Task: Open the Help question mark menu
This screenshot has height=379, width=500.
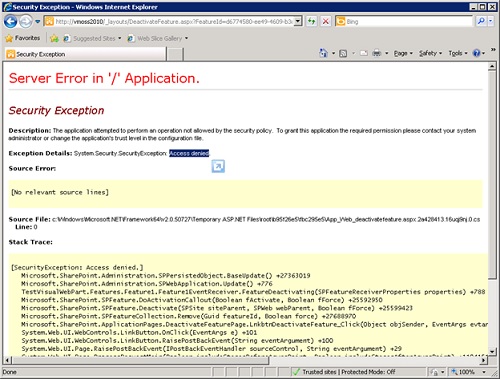Action: tap(479, 53)
